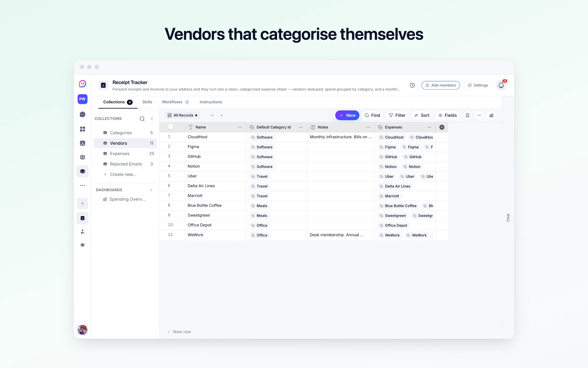Image resolution: width=588 pixels, height=368 pixels.
Task: Open the app logo home icon
Action: 82,84
